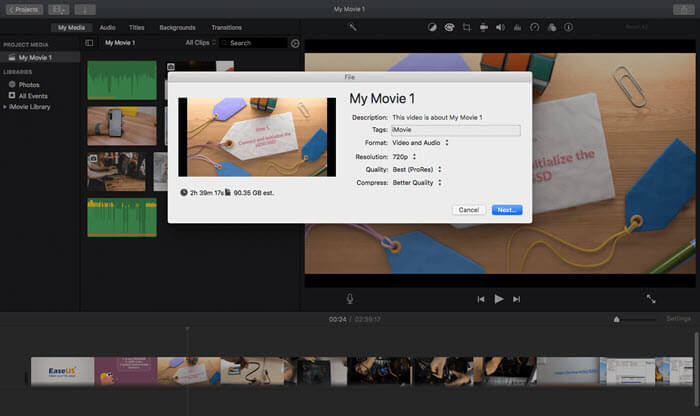The width and height of the screenshot is (700, 416).
Task: Open the volume adjustment tool
Action: pyautogui.click(x=500, y=27)
